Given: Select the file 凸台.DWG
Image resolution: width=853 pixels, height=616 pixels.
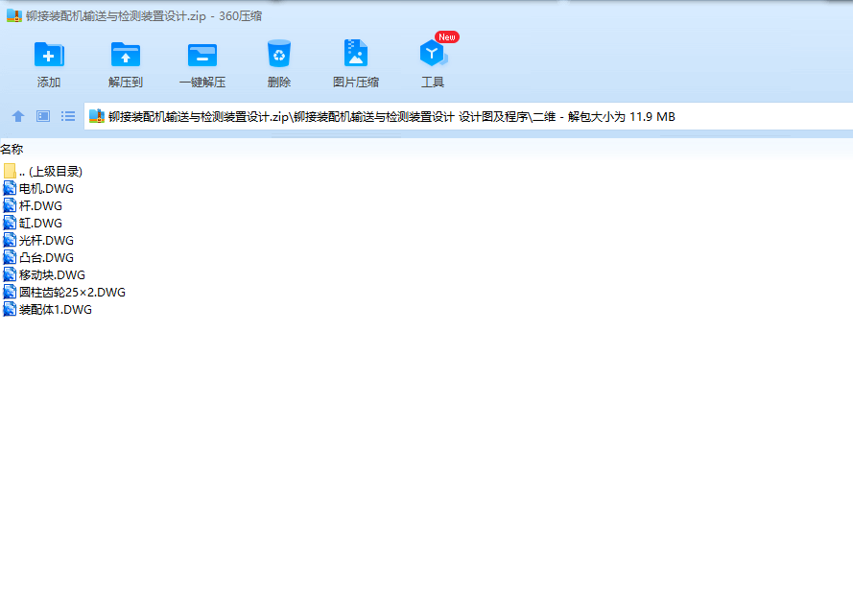Looking at the screenshot, I should tap(38, 258).
